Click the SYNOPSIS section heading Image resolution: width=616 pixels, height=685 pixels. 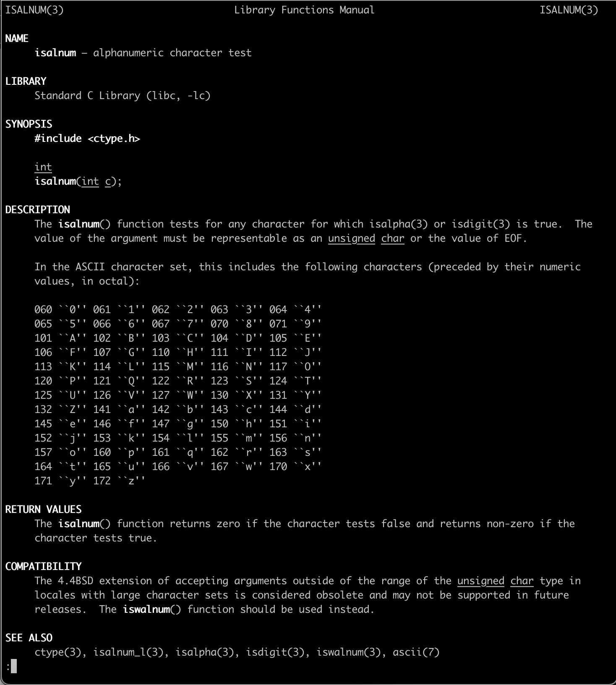coord(29,124)
